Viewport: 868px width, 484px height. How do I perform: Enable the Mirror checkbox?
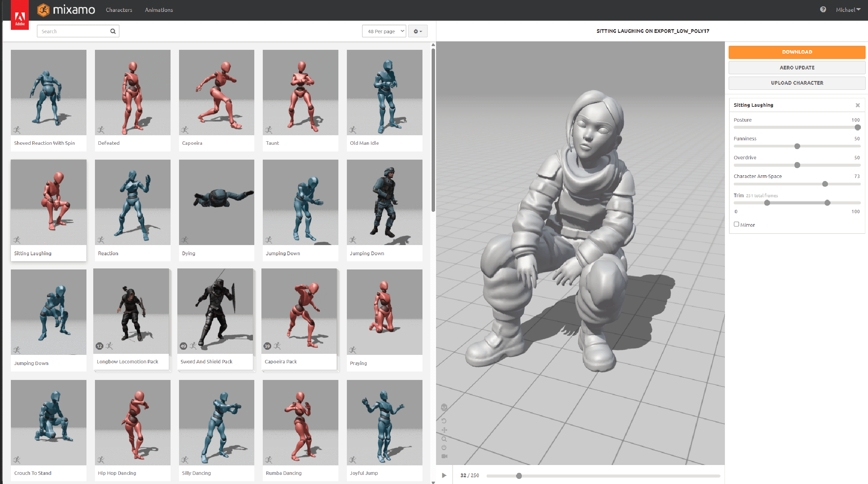[736, 224]
